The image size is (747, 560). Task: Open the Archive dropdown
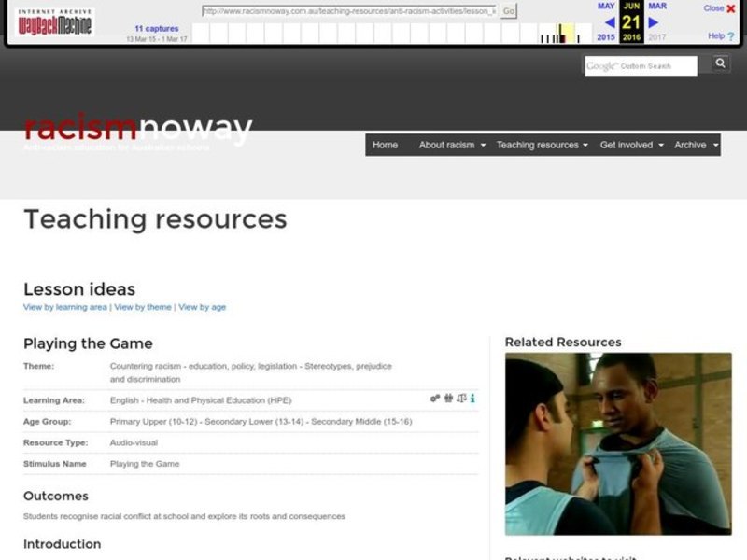coord(688,145)
